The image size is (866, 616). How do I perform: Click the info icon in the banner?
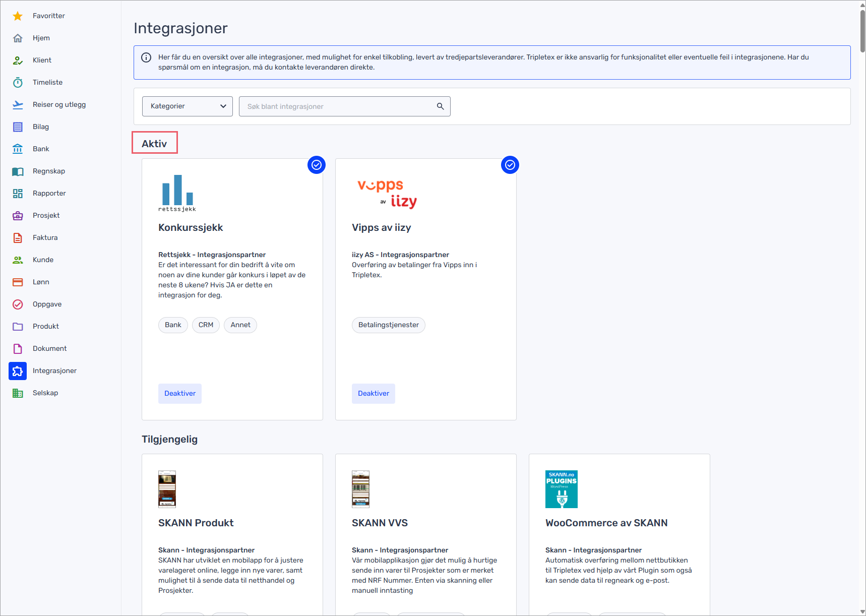(x=146, y=57)
